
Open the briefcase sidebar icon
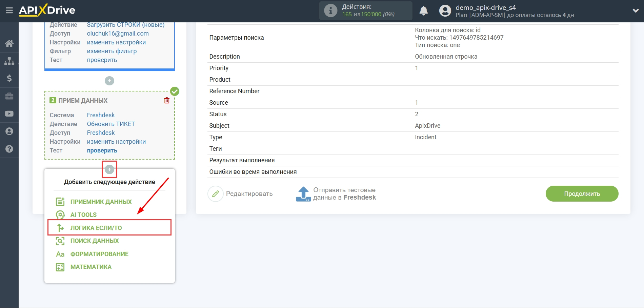[9, 96]
